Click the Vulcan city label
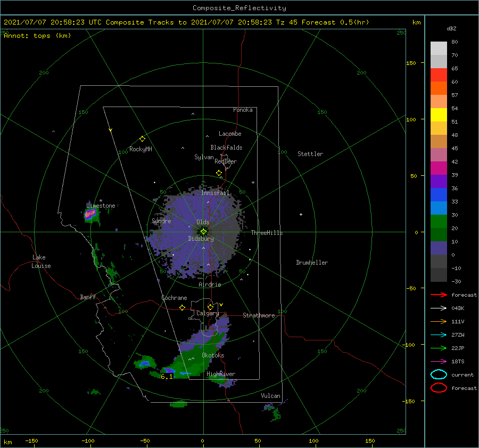This screenshot has height=448, width=479. coord(270,396)
